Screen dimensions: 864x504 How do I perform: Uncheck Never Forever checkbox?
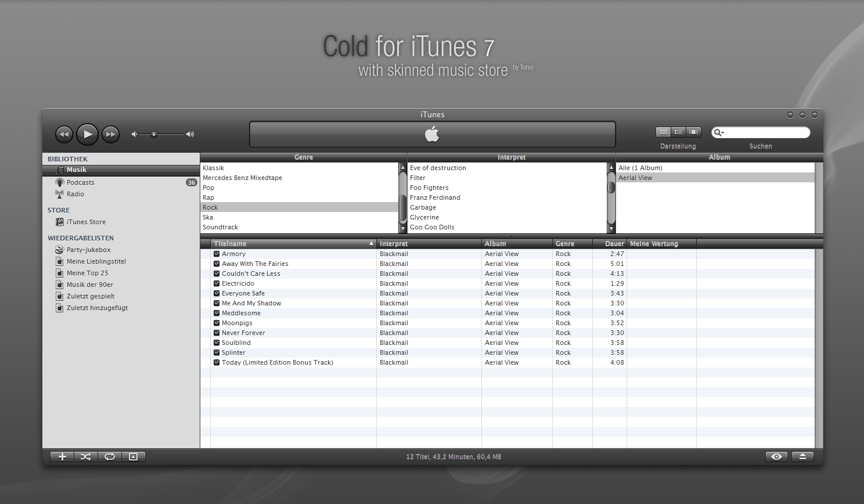[x=217, y=333]
